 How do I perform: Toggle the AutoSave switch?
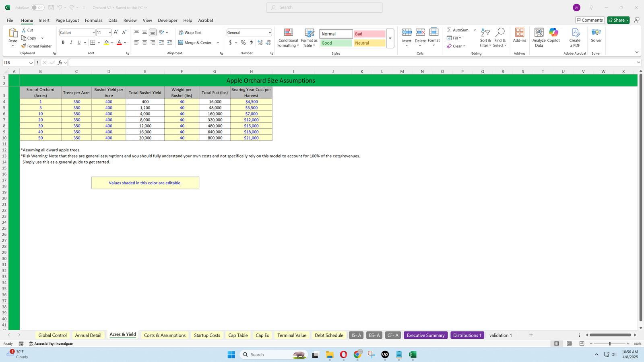(37, 8)
